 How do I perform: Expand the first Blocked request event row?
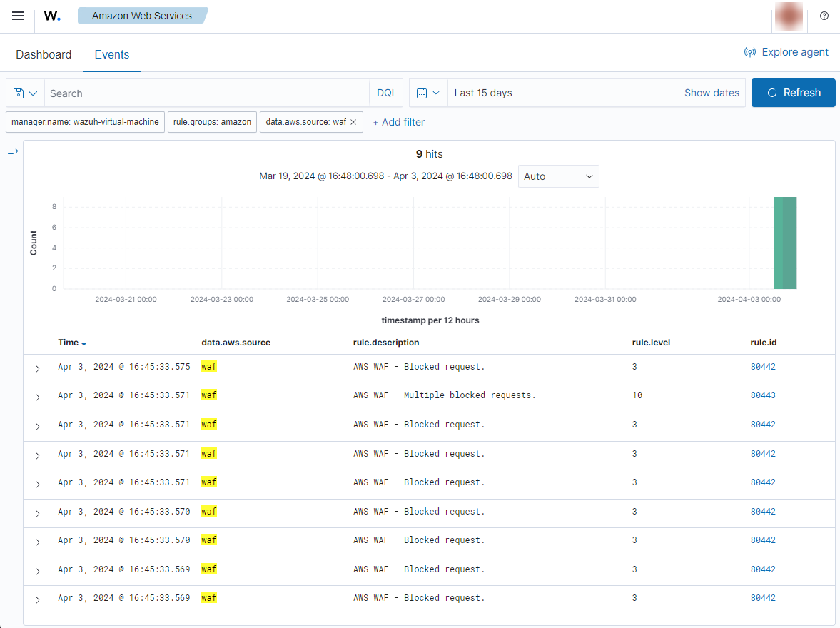pos(37,368)
